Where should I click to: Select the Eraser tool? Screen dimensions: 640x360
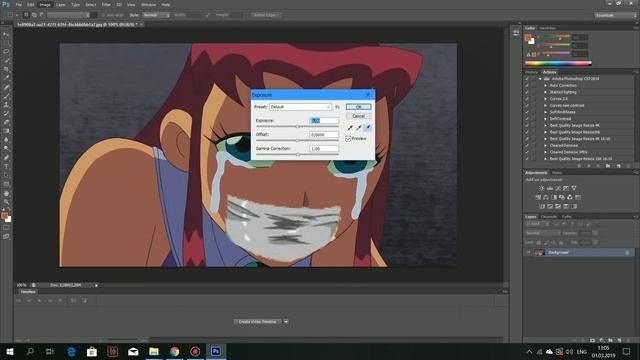(x=6, y=122)
